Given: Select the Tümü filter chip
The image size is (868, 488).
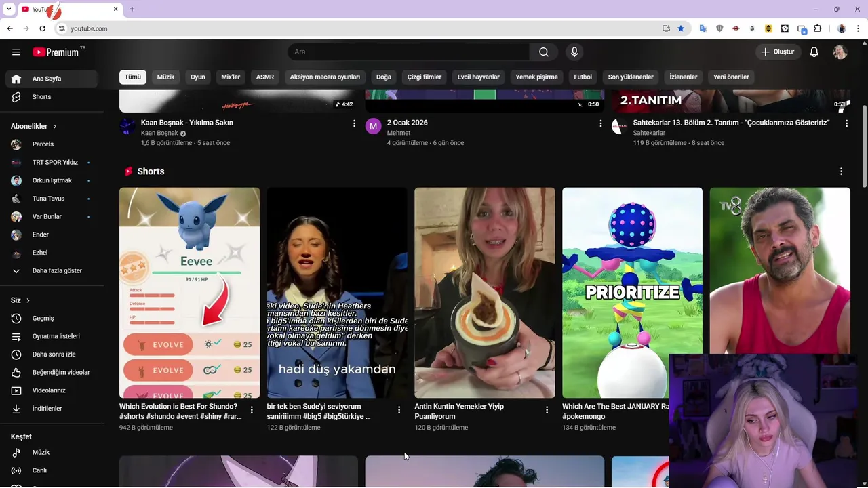Looking at the screenshot, I should tap(133, 77).
